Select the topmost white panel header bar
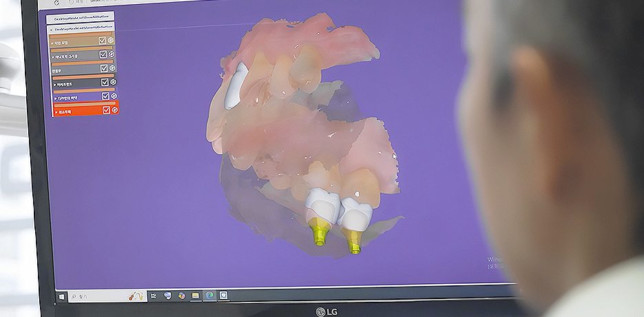Image resolution: width=644 pixels, height=317 pixels. coord(80,18)
